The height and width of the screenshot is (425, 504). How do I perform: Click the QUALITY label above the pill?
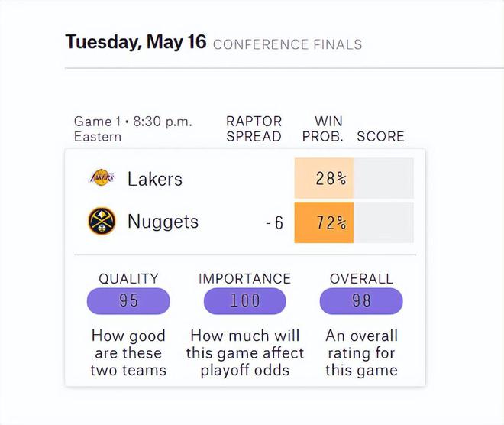point(128,278)
